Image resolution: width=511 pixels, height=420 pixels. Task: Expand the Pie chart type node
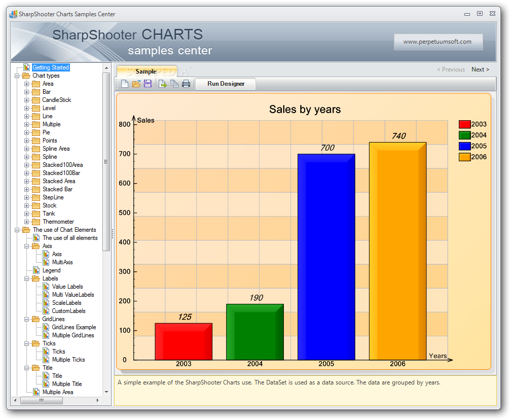point(27,132)
